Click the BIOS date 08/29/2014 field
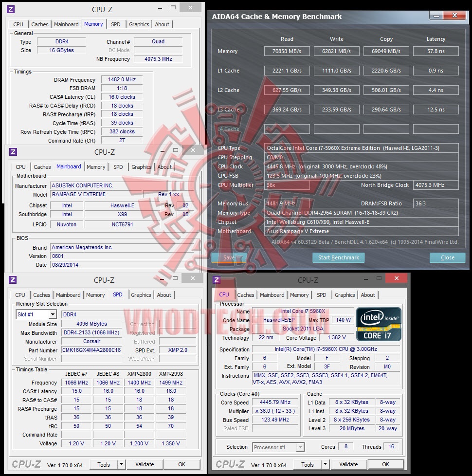This screenshot has width=472, height=476. (122, 265)
